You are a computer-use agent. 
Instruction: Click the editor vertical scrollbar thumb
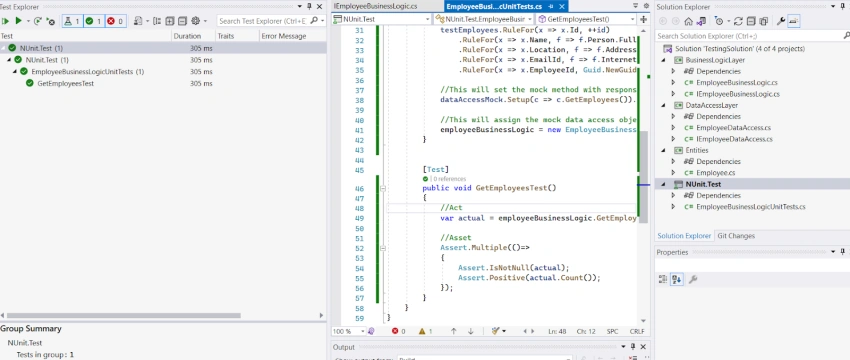click(643, 176)
